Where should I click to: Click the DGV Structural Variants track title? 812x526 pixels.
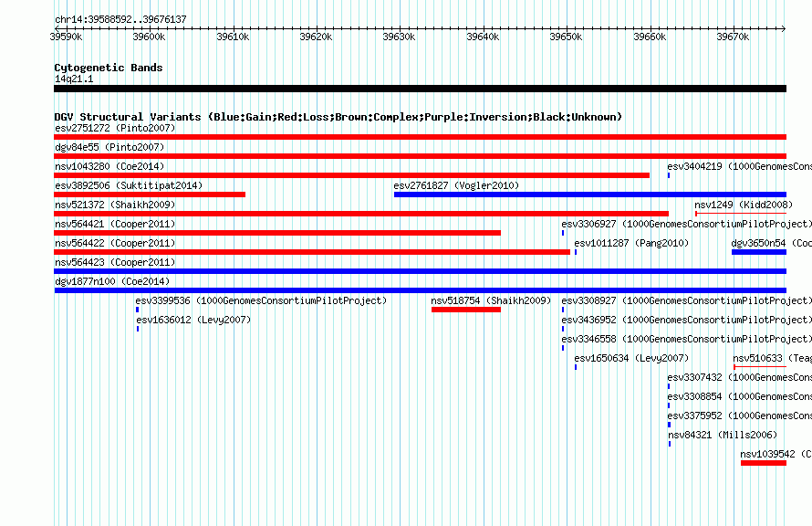(x=338, y=117)
